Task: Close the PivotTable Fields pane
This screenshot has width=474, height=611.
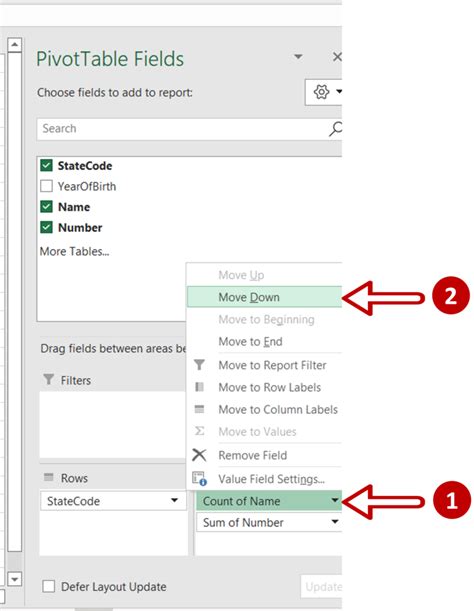Action: point(337,57)
